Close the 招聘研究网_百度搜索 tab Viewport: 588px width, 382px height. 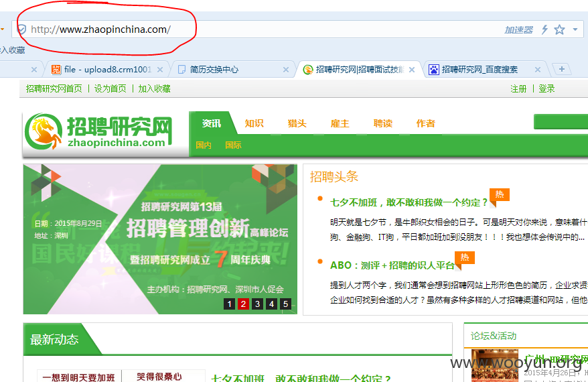(x=538, y=70)
